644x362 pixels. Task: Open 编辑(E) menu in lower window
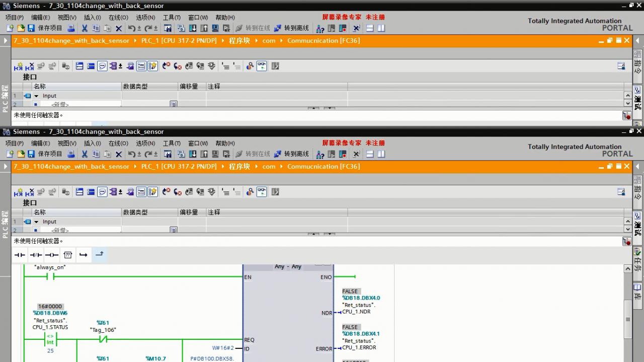(x=40, y=143)
